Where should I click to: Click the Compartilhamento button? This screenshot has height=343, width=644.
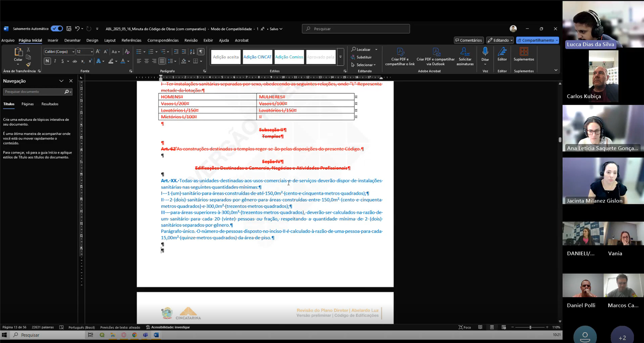pyautogui.click(x=538, y=40)
